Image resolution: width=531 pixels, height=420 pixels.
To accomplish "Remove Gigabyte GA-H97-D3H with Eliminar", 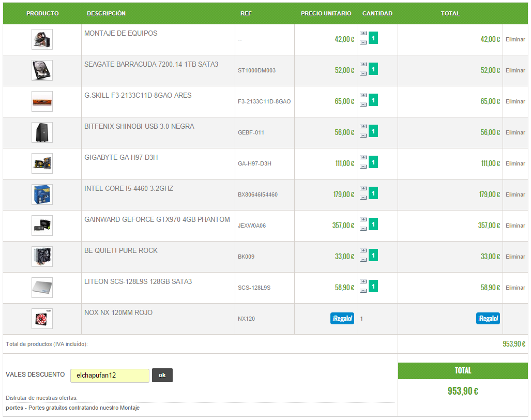I will pyautogui.click(x=515, y=163).
